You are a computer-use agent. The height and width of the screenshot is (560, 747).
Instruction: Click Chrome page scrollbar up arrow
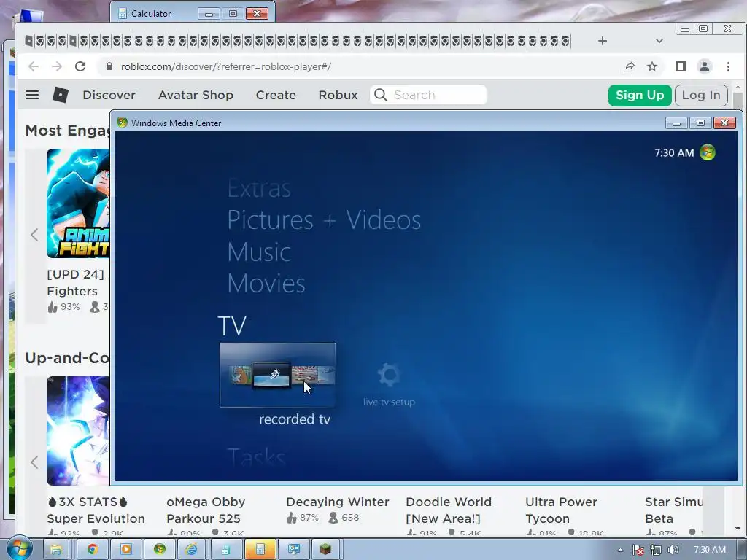click(x=738, y=87)
